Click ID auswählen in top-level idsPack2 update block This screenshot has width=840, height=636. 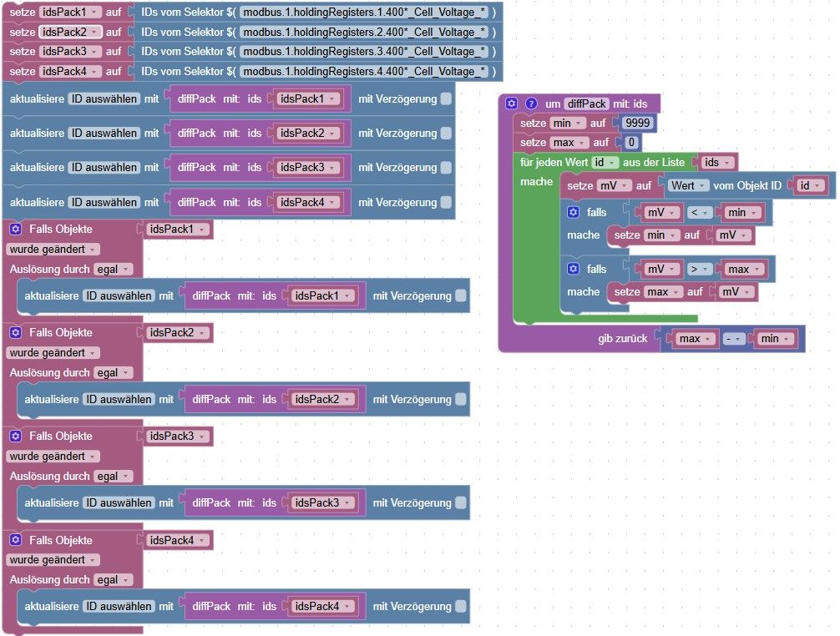(x=104, y=134)
